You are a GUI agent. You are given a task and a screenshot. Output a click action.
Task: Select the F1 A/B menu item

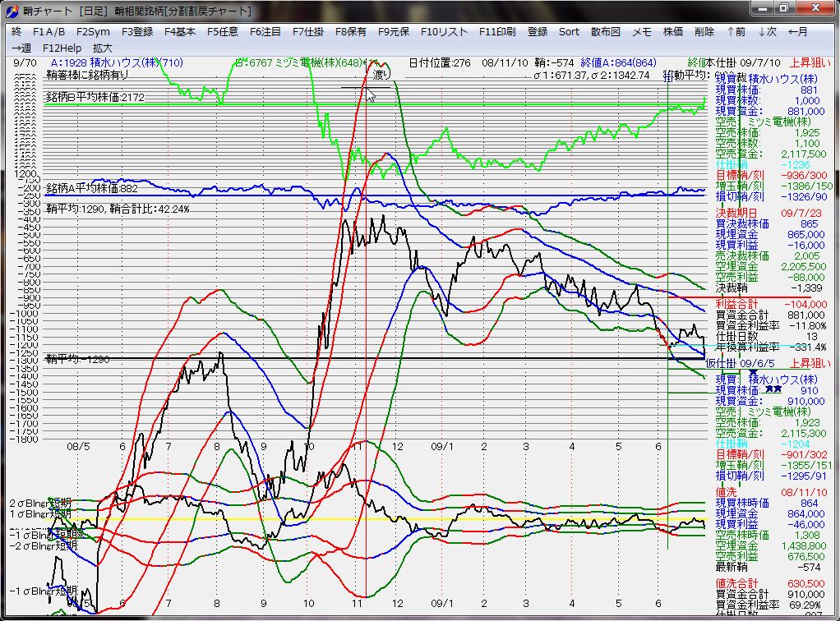pyautogui.click(x=48, y=31)
